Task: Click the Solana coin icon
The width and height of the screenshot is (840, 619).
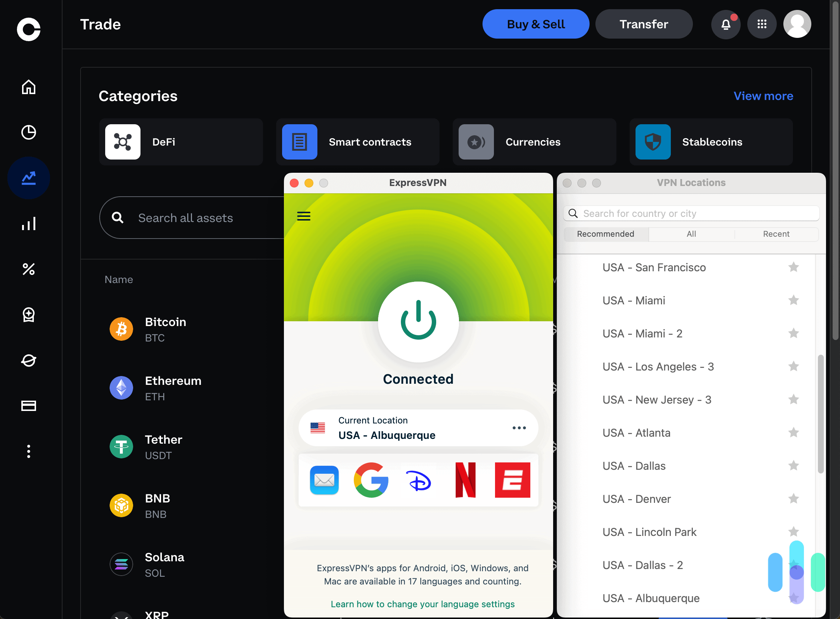Action: coord(121,565)
